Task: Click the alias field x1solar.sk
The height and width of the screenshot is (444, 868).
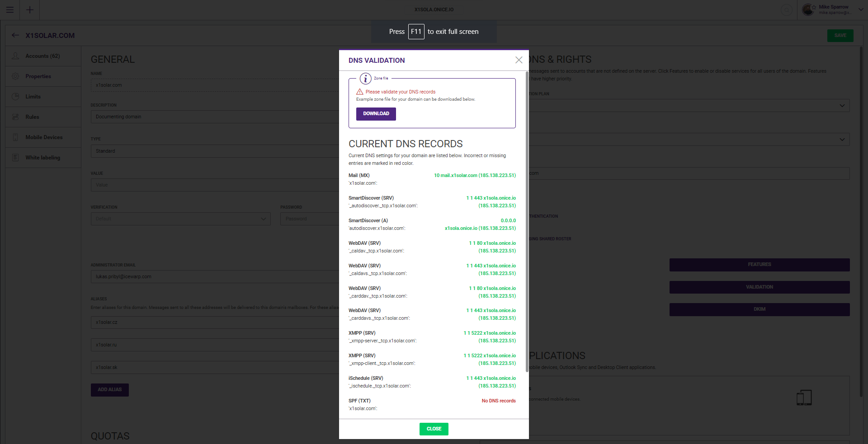Action: click(215, 367)
